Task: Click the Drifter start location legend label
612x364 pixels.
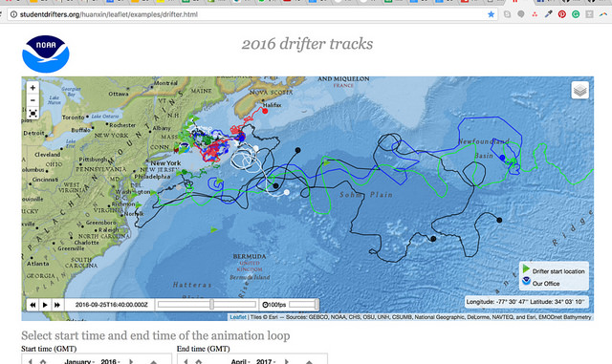Action: [558, 271]
